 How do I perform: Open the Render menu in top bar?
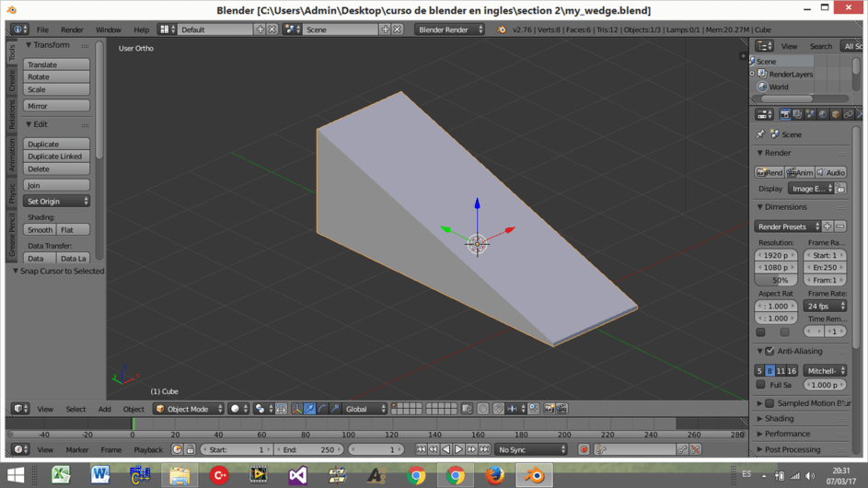point(72,29)
